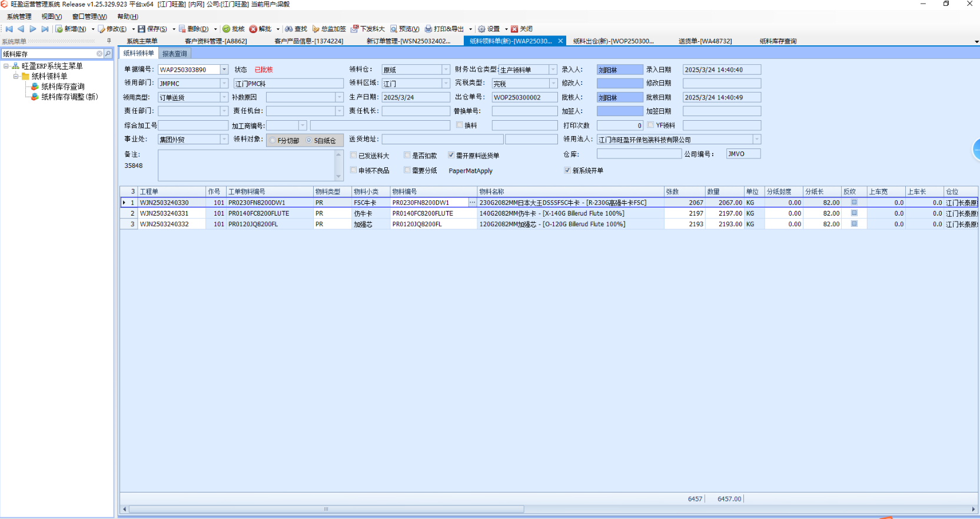Image resolution: width=980 pixels, height=519 pixels.
Task: Switch to 客户资料管理-[A8862] tab
Action: 216,41
